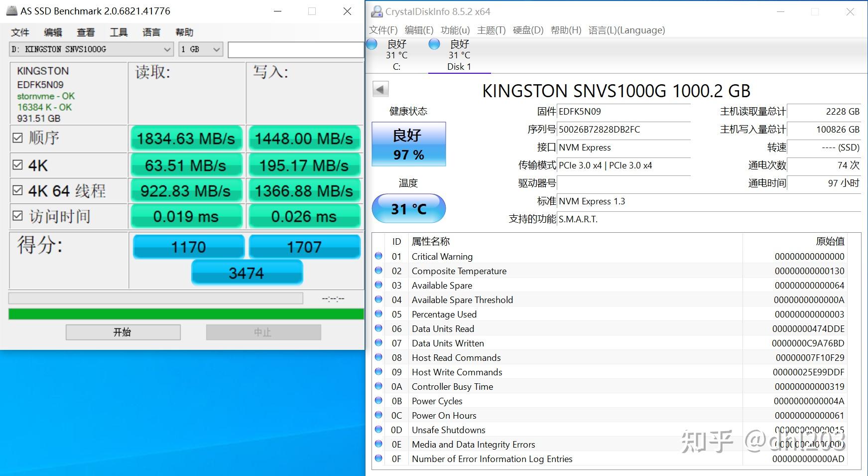Viewport: 868px width, 476px height.
Task: Open CrystalDiskInfo 主题(T) menu
Action: tap(492, 30)
